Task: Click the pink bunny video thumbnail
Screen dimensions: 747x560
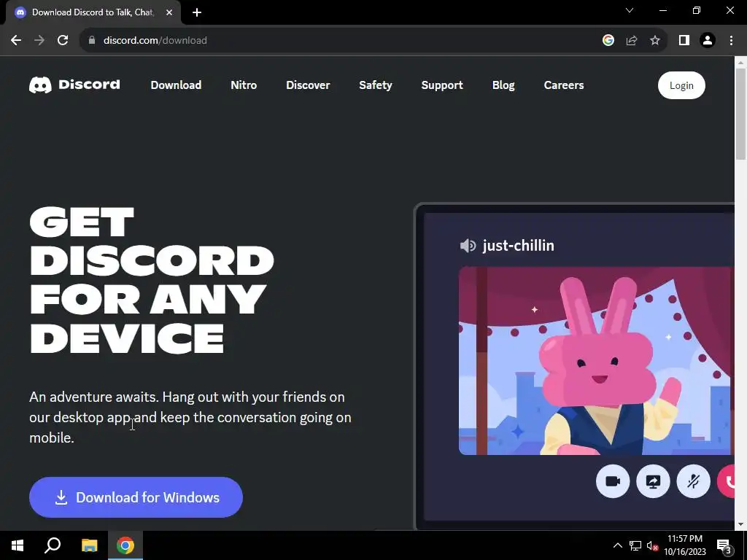Action: tap(596, 360)
